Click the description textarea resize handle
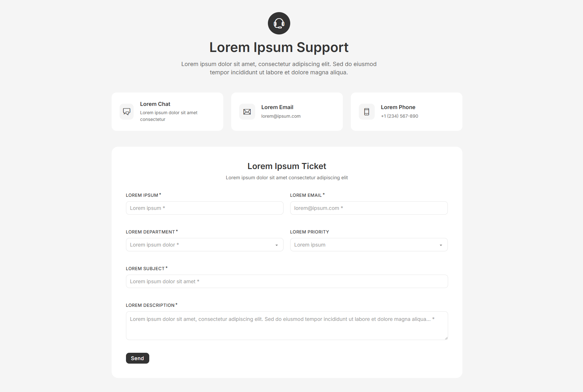This screenshot has height=392, width=583. [446, 338]
